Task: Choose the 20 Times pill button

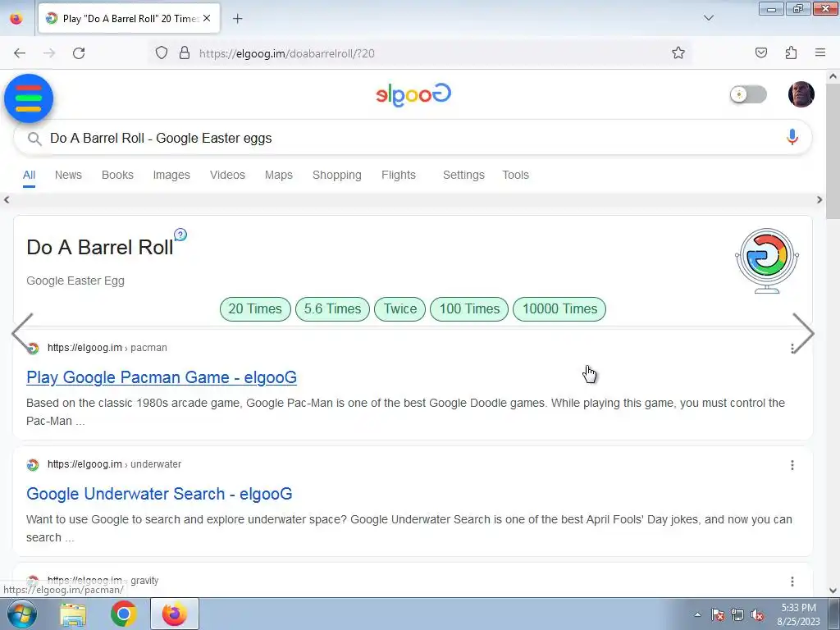Action: 255,309
